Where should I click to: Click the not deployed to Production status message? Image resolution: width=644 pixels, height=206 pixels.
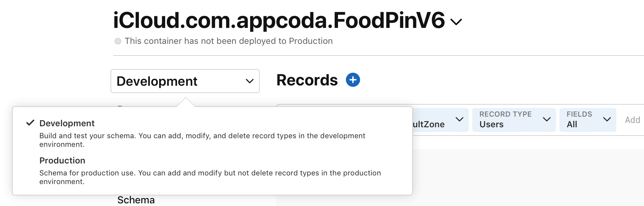(x=228, y=41)
